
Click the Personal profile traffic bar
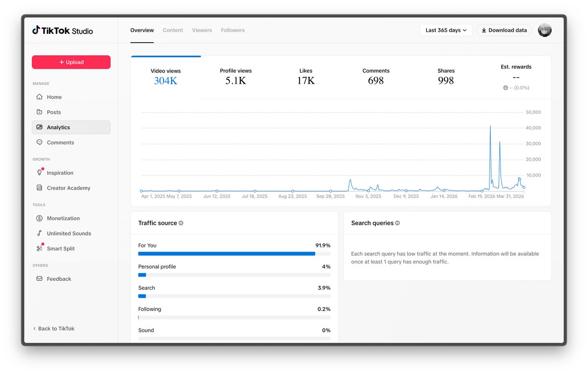point(234,275)
